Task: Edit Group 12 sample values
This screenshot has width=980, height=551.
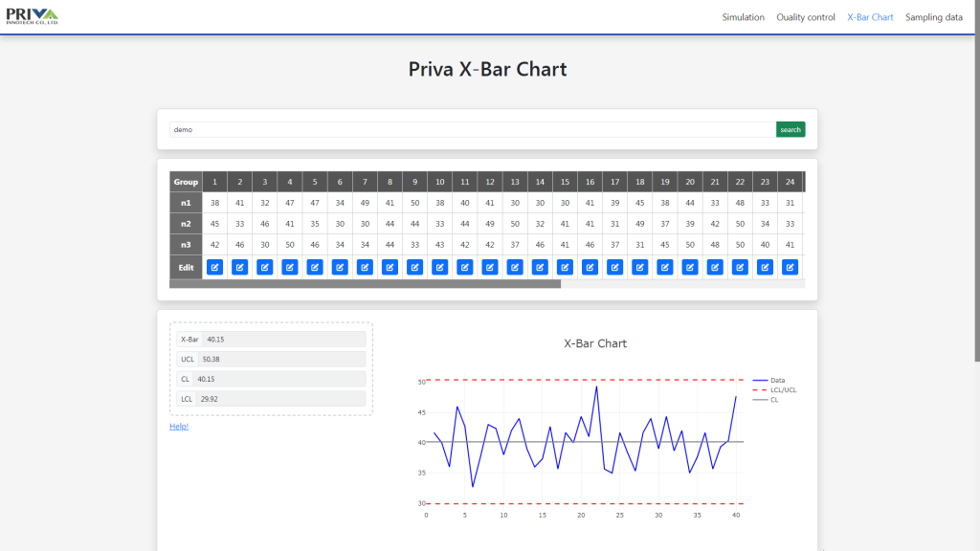Action: [489, 268]
